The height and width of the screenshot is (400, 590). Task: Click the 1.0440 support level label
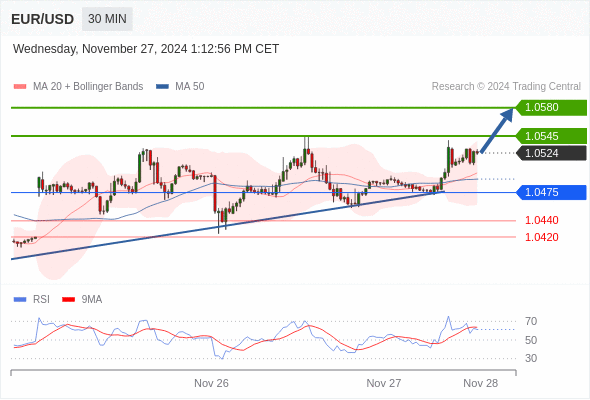(541, 220)
